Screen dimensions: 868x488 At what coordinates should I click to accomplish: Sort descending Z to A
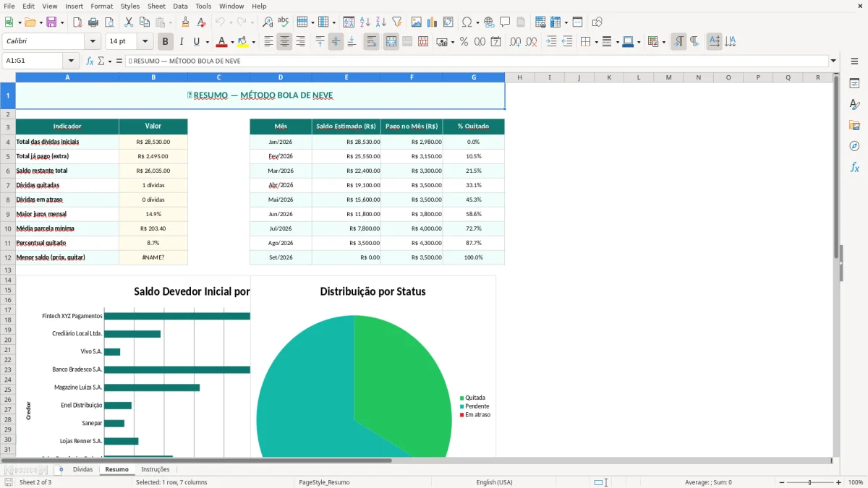(380, 22)
